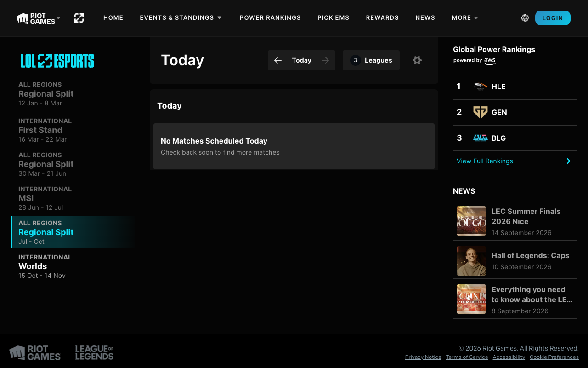
Task: Open the 3 Leagues filter
Action: click(x=371, y=60)
